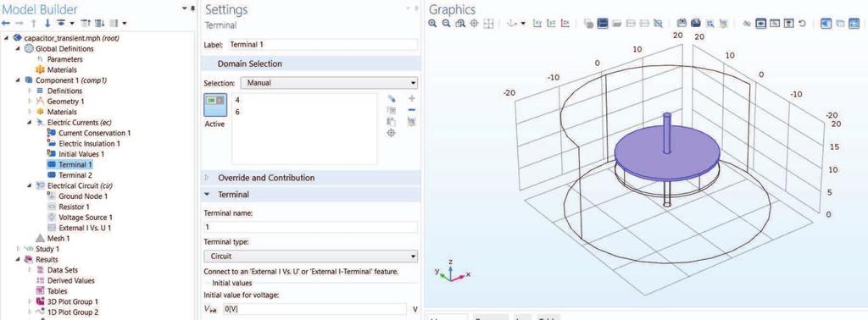Click the Zoom Out icon in Graphics toolbar
This screenshot has height=320, width=868.
point(446,23)
